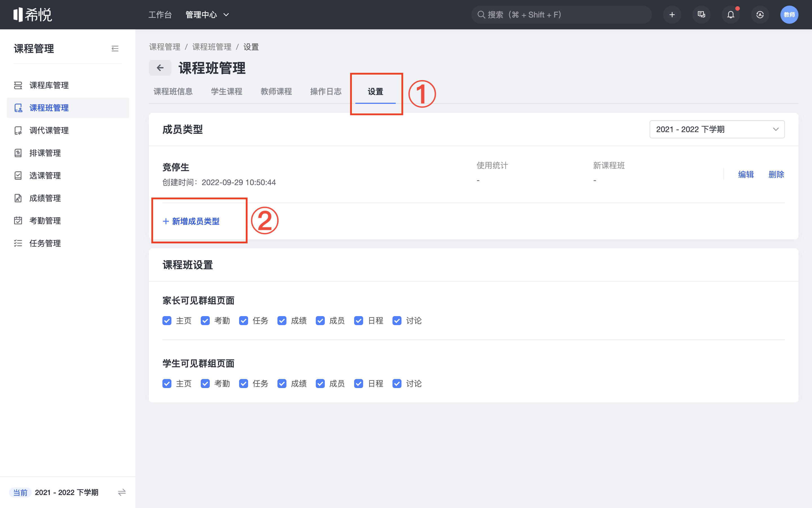Uncheck 学生可见 成员 checkbox
The width and height of the screenshot is (812, 508).
(320, 384)
